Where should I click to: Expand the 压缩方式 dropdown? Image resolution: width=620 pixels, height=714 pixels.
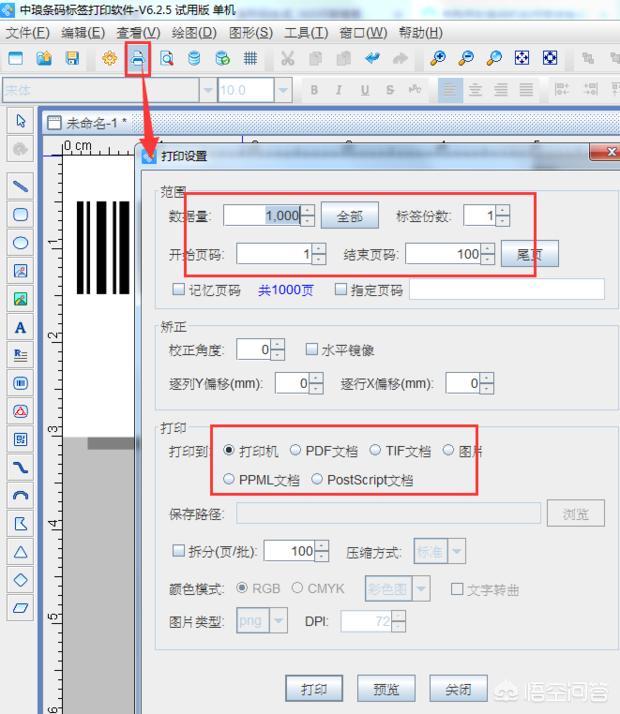(457, 551)
